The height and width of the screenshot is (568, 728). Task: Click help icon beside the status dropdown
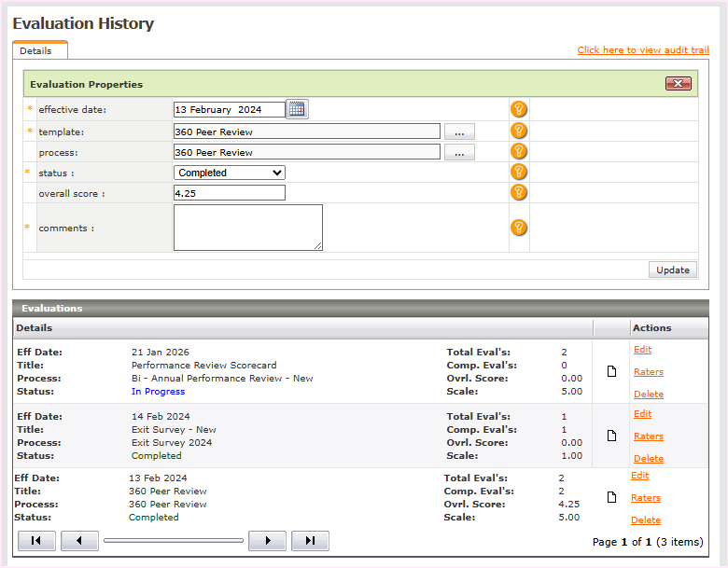(519, 173)
